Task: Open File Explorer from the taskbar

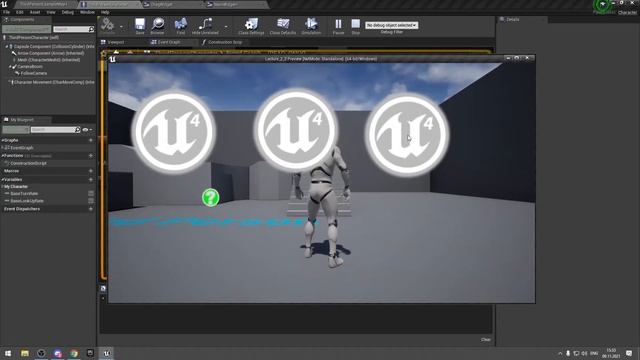Action: 25,353
